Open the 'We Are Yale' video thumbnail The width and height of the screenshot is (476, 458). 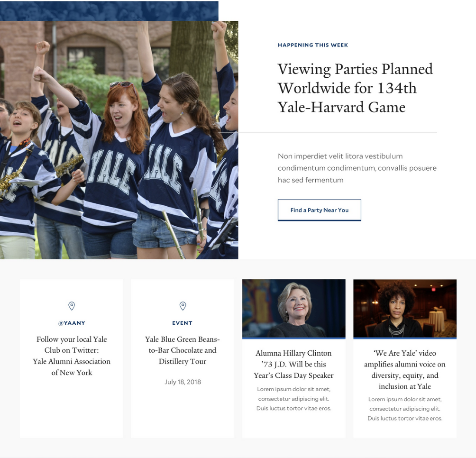pyautogui.click(x=405, y=309)
